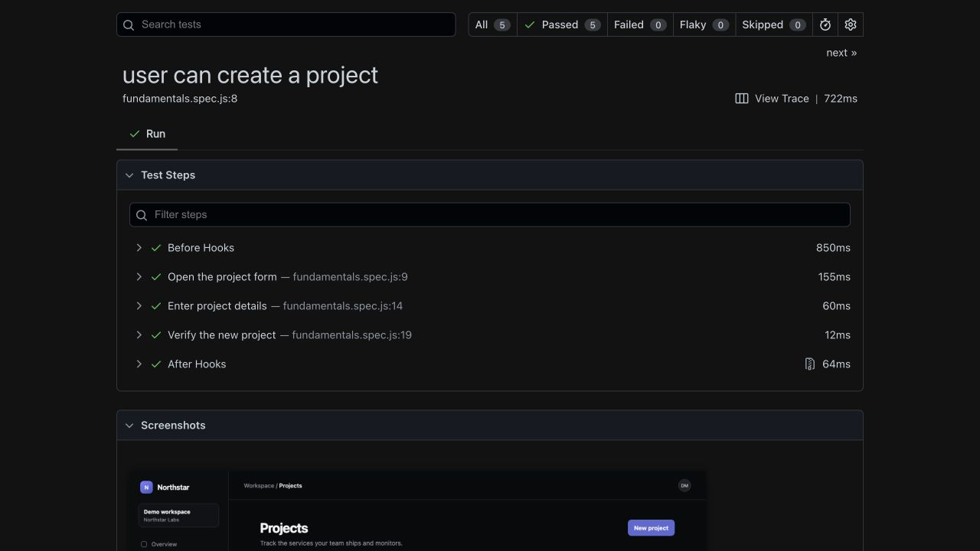
Task: Click into the Search tests field
Action: (286, 24)
